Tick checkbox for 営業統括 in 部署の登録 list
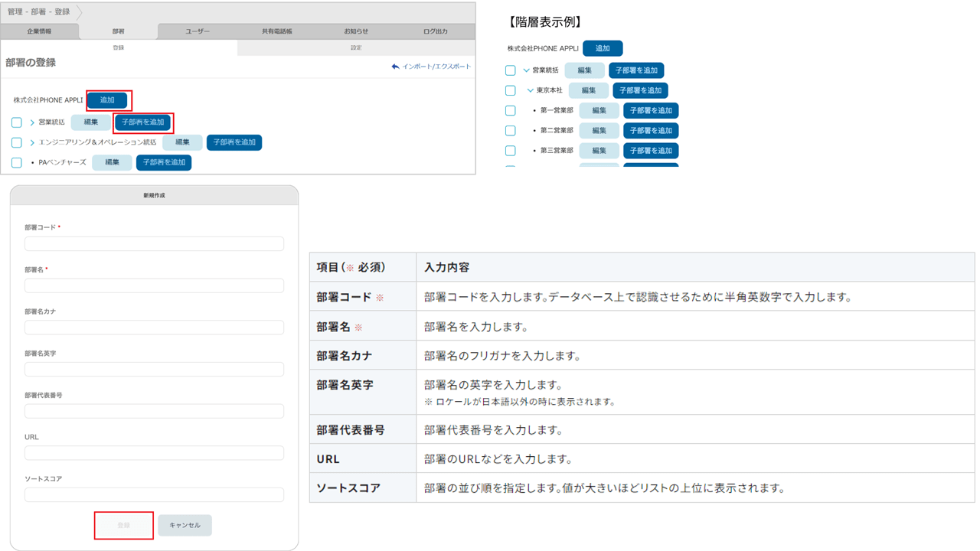This screenshot has height=551, width=980. point(16,122)
